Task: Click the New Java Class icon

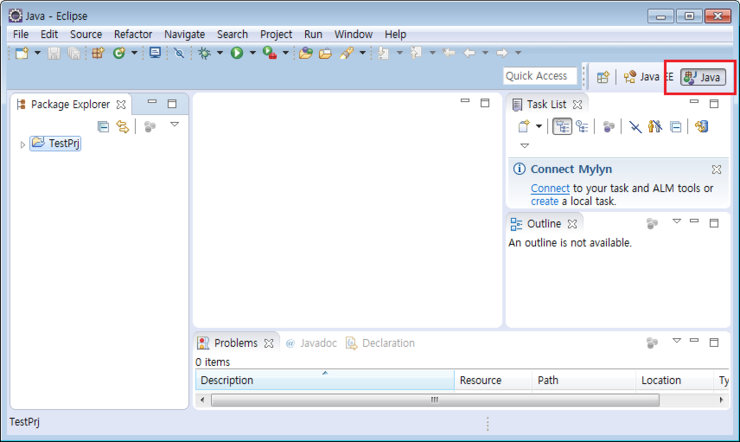Action: point(118,53)
